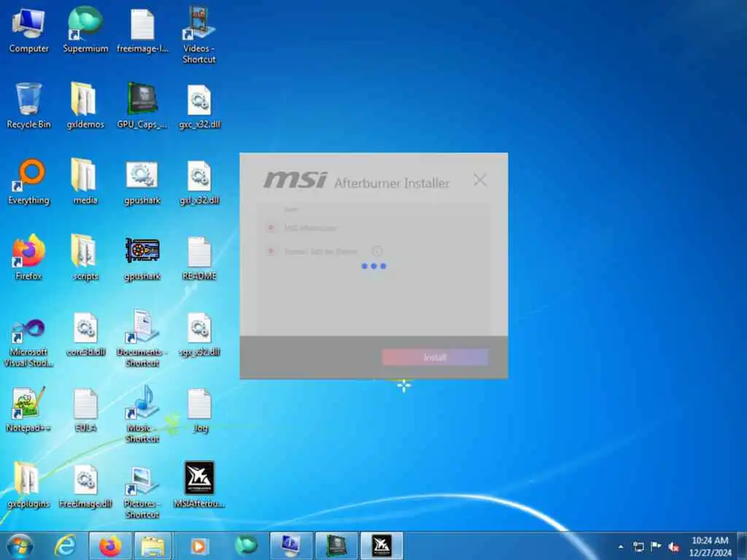Open the muted volume tray icon
The width and height of the screenshot is (747, 560).
(x=673, y=547)
